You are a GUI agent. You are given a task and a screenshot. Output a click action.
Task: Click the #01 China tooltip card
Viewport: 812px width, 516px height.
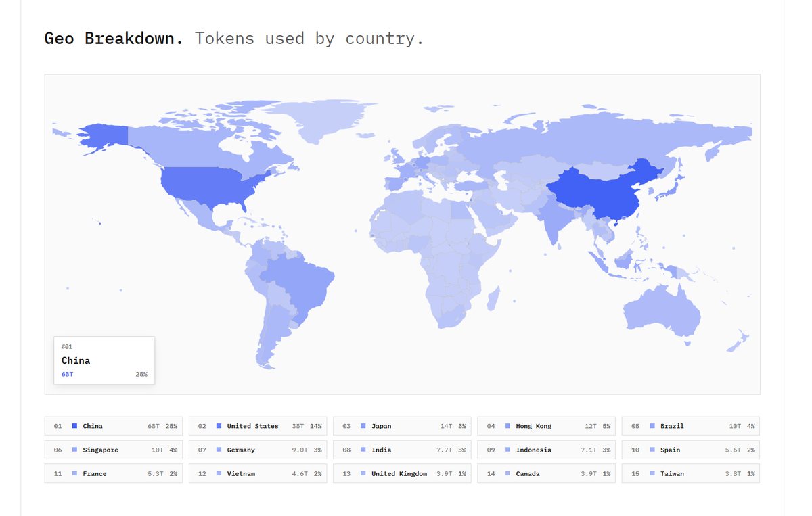tap(104, 360)
